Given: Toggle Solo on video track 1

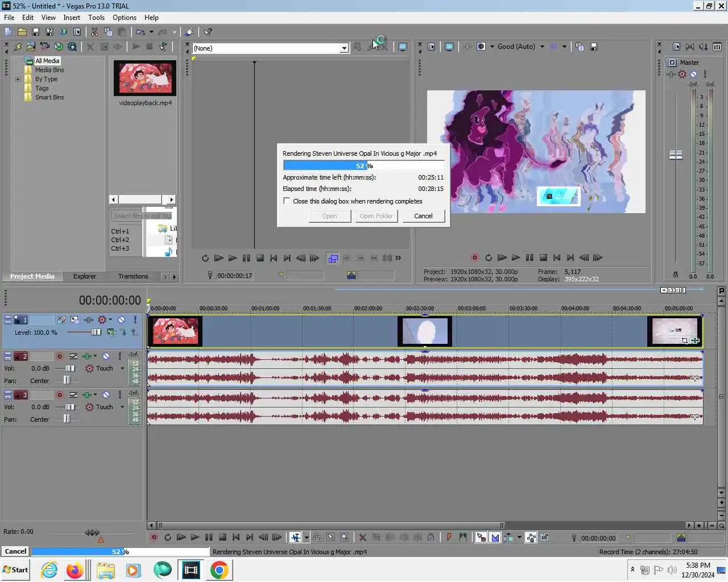Looking at the screenshot, I should [x=135, y=320].
